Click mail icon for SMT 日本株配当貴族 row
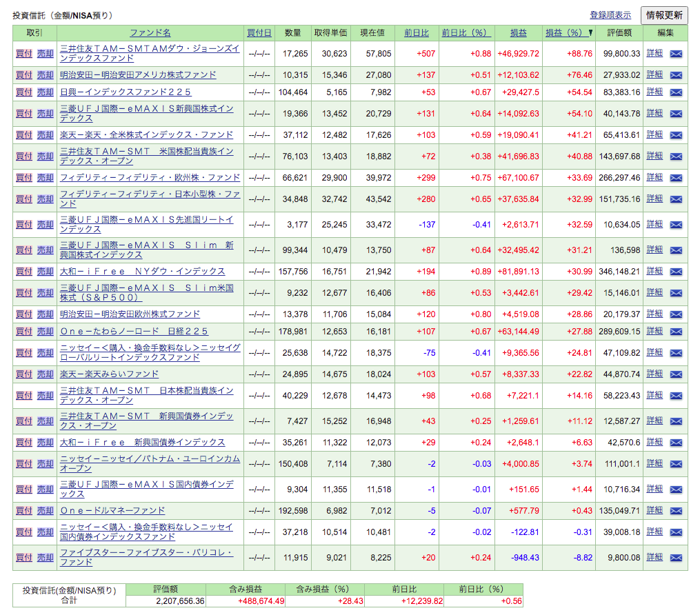The height and width of the screenshot is (615, 700). [x=677, y=396]
